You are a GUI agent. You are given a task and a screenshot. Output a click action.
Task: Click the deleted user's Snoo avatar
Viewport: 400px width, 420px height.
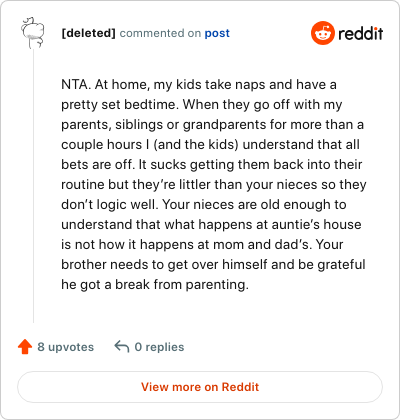tap(32, 33)
